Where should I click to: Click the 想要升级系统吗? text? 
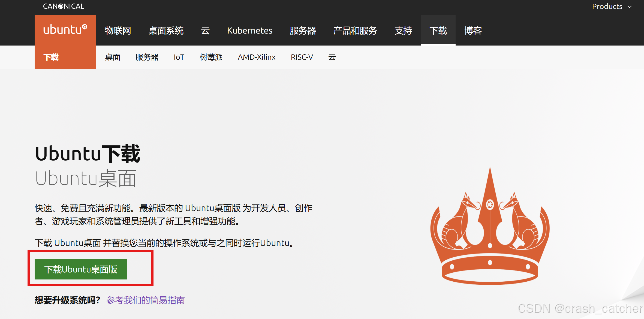pyautogui.click(x=67, y=300)
